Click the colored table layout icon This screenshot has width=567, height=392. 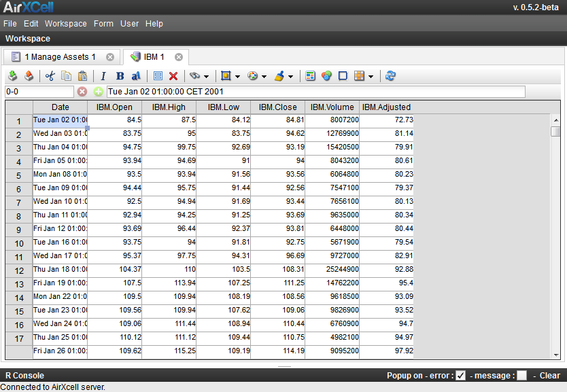(x=310, y=76)
